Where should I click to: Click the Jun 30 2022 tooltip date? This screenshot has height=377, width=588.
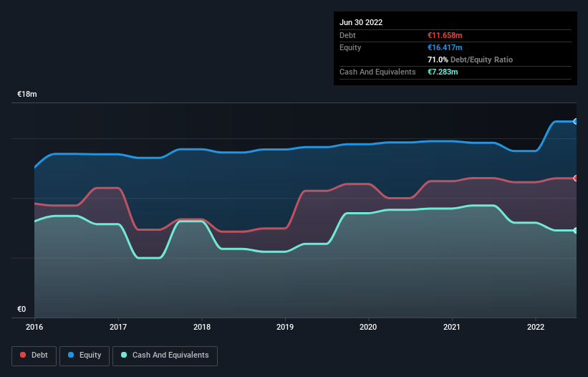click(x=361, y=22)
